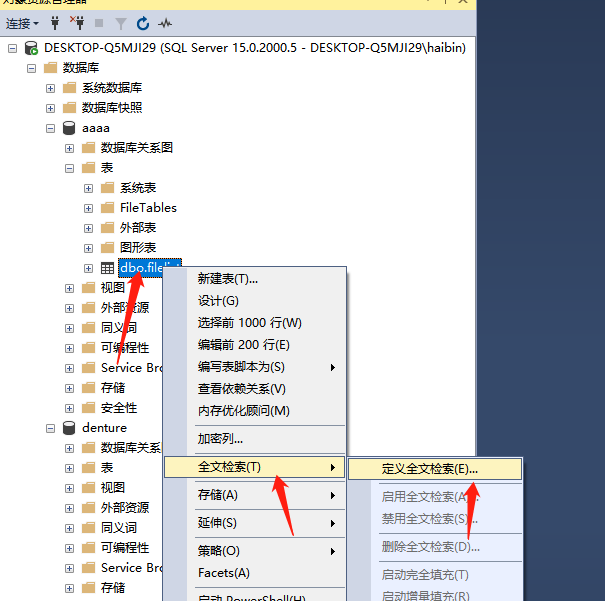Choose Facets(A) from context menu
The image size is (605, 601).
[254, 573]
